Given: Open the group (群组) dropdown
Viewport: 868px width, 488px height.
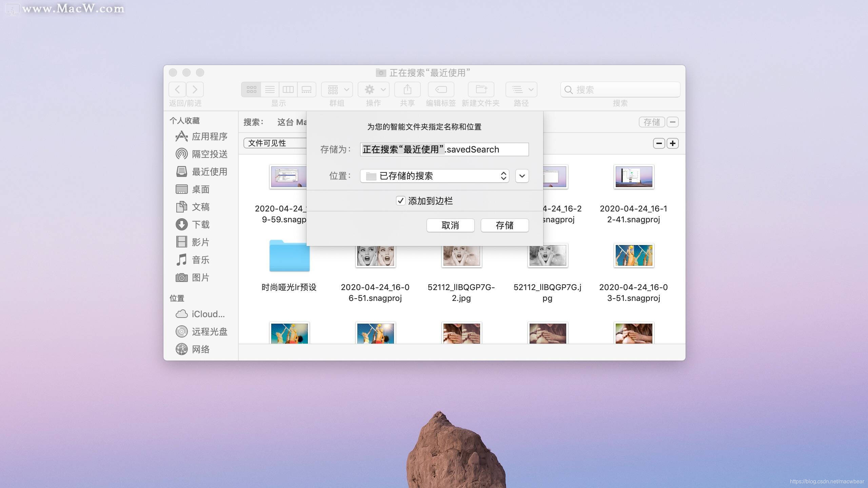Looking at the screenshot, I should coord(337,89).
